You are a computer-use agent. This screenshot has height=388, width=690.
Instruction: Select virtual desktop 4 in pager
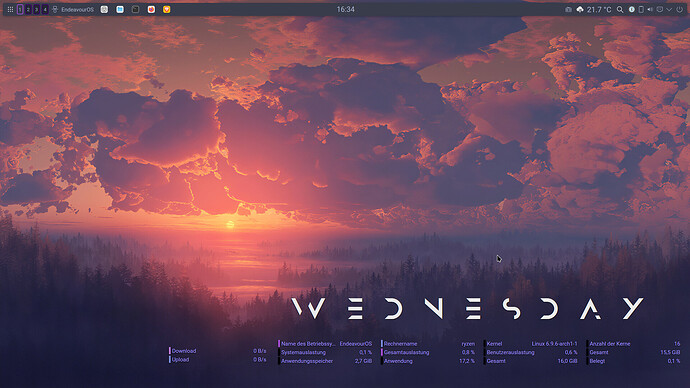point(45,9)
